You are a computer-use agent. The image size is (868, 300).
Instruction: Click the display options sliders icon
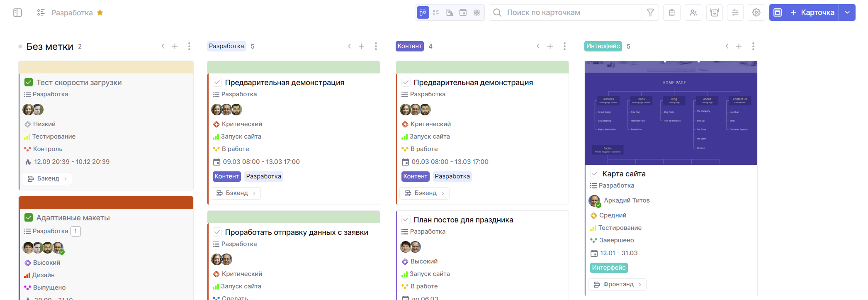(x=735, y=13)
